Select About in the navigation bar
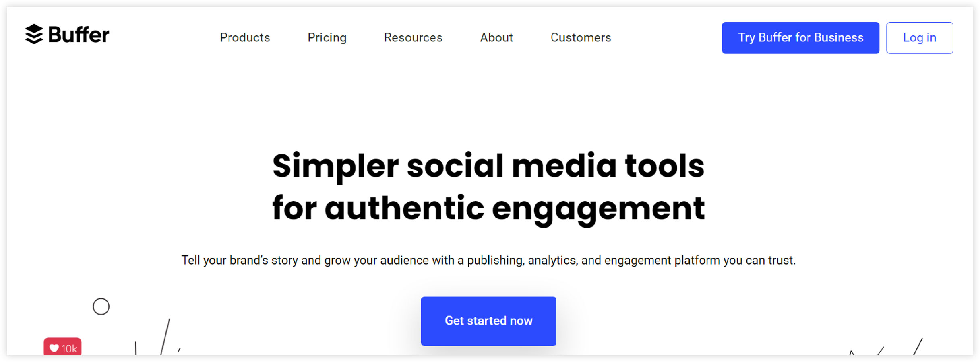Screen dimensions: 980x362 click(496, 37)
